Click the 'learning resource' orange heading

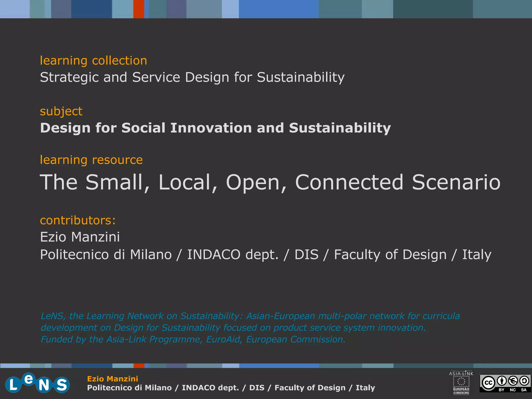click(91, 159)
